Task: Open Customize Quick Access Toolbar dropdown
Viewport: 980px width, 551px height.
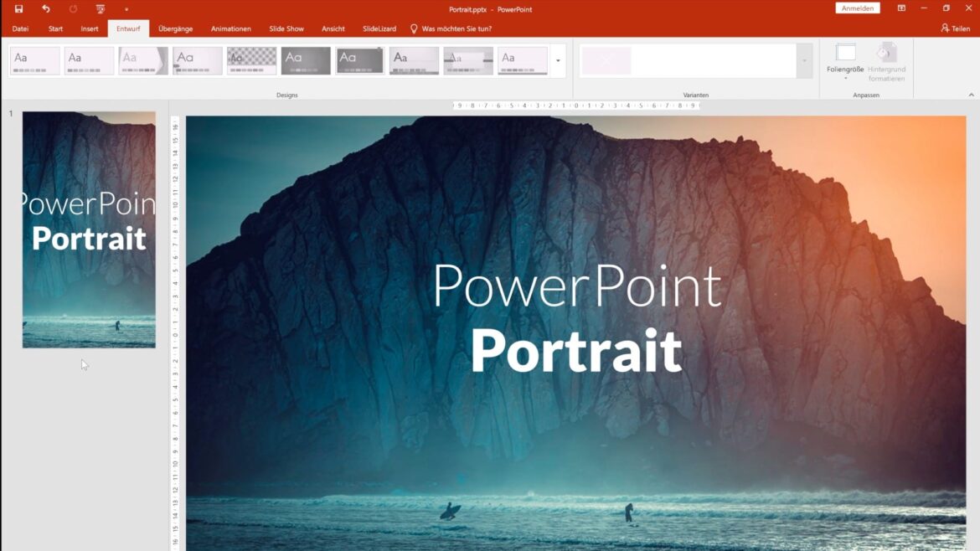Action: point(126,10)
